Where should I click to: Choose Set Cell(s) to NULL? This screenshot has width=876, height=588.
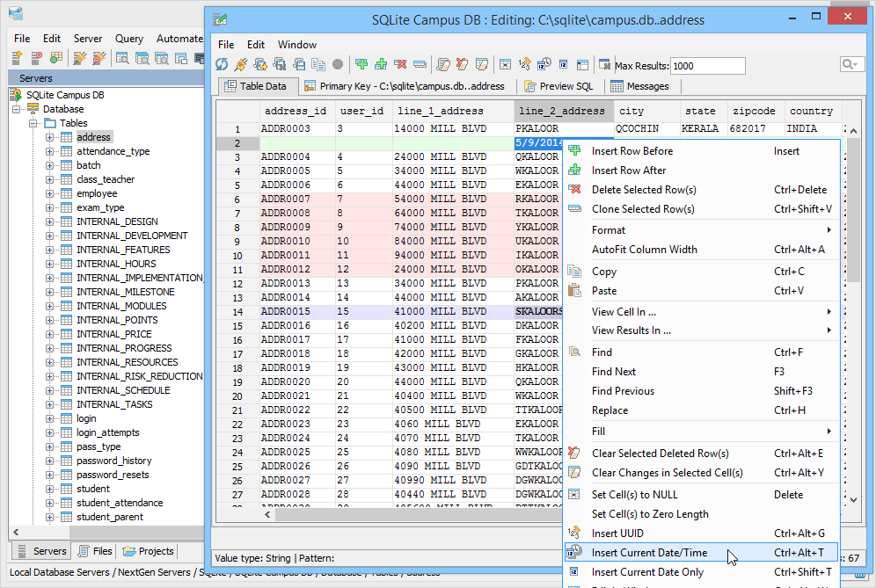pos(701,495)
